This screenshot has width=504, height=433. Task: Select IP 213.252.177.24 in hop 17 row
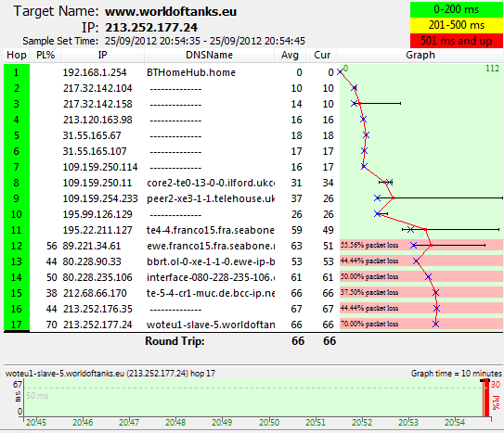click(97, 325)
